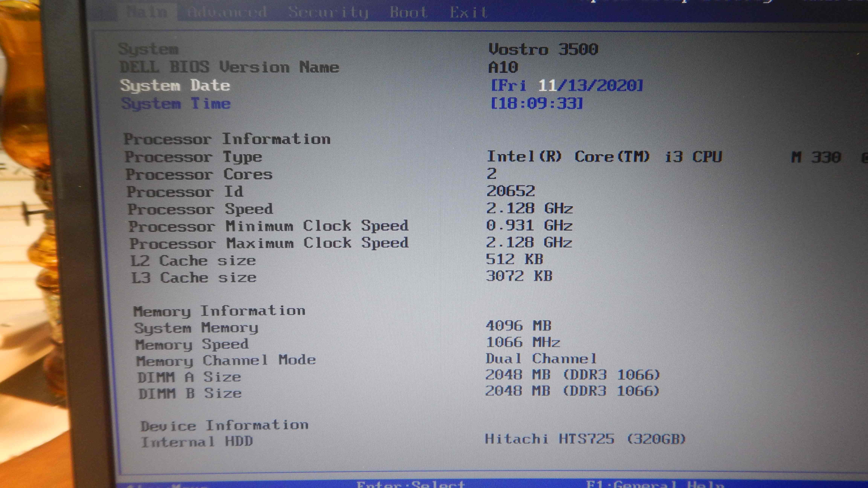
Task: Click the L3 Cache size label
Action: click(194, 278)
